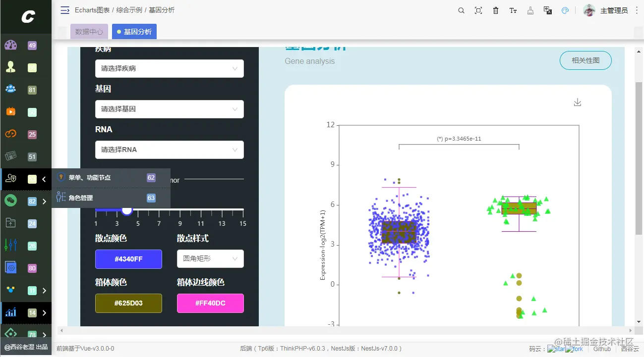The height and width of the screenshot is (357, 644).
Task: Click the 主管理员 user name
Action: point(614,10)
